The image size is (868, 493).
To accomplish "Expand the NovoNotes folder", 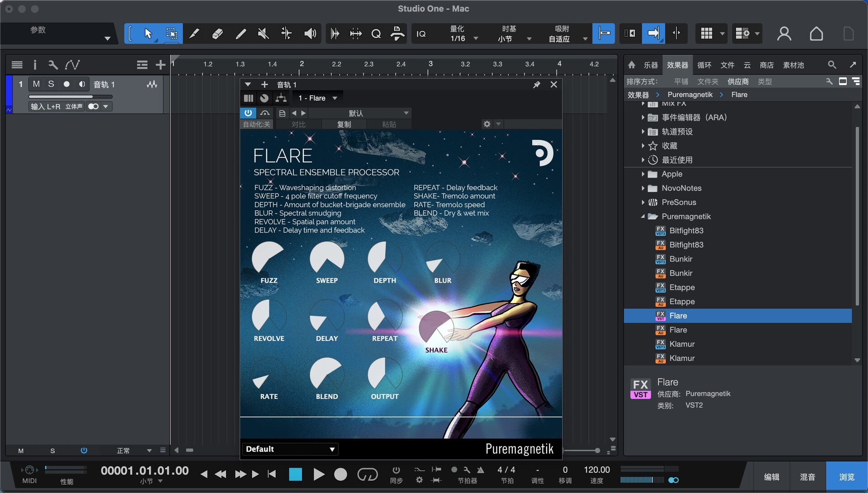I will (x=643, y=188).
